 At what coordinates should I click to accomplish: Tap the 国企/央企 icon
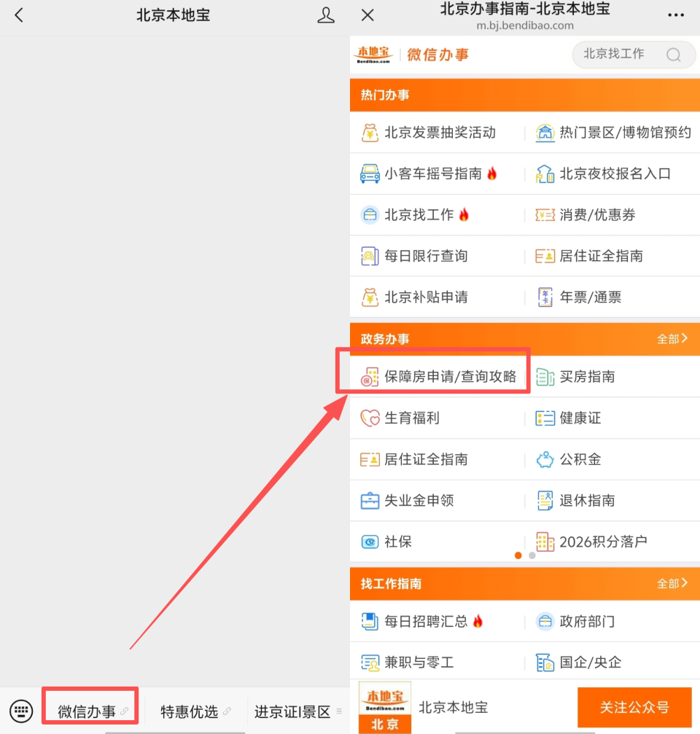545,663
